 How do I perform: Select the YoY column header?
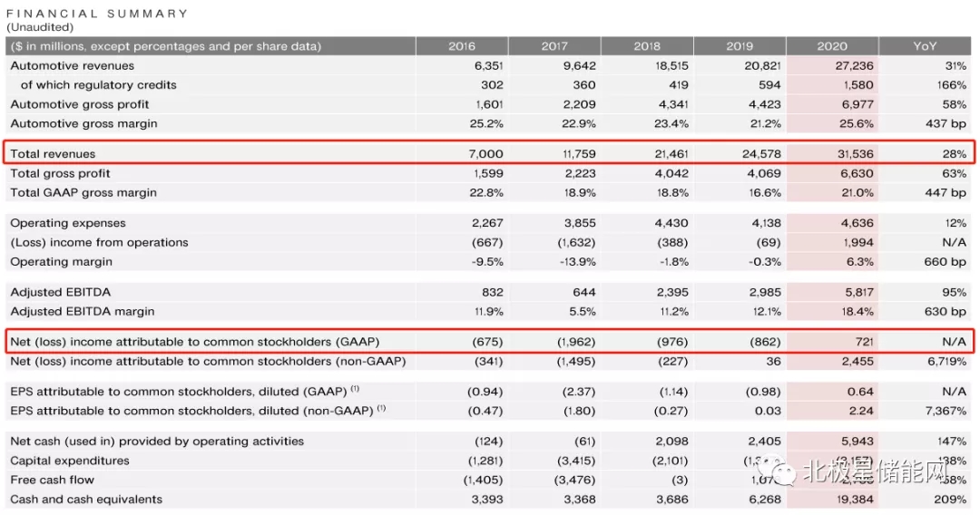(x=925, y=46)
